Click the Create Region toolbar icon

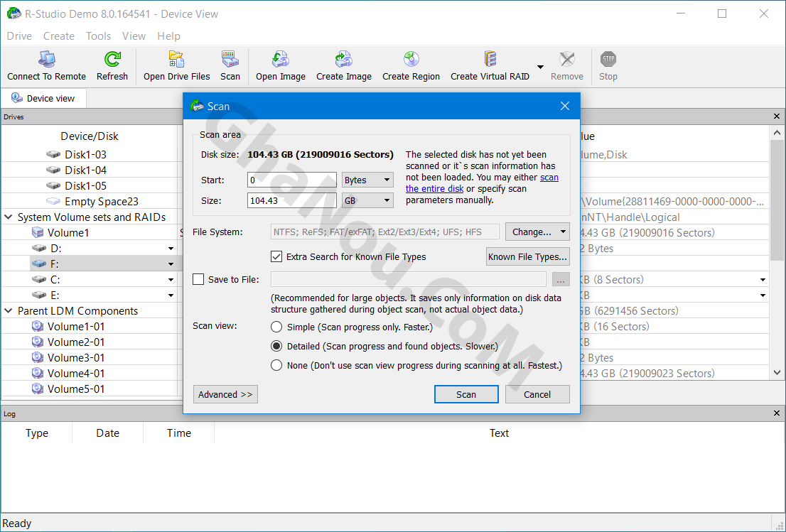(x=411, y=60)
